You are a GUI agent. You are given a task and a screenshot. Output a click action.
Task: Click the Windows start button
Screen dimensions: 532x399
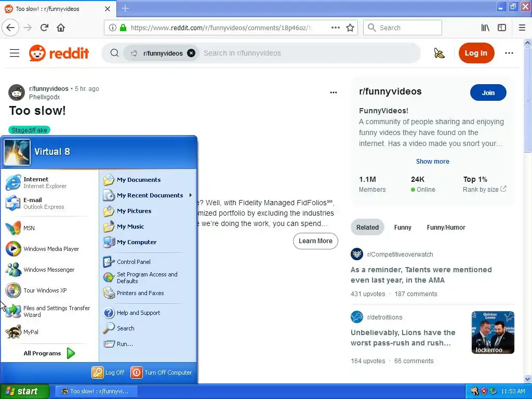pyautogui.click(x=25, y=391)
